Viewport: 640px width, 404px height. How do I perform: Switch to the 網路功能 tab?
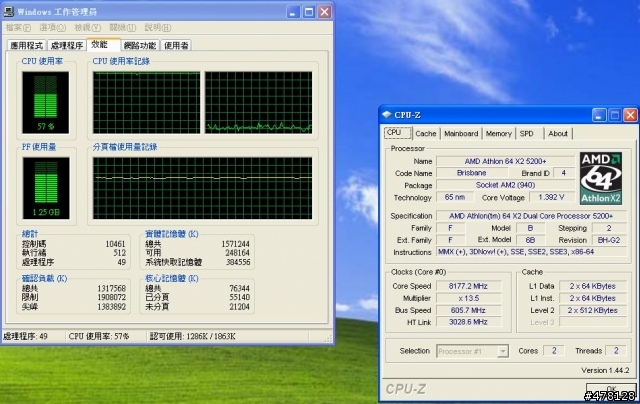(x=140, y=45)
